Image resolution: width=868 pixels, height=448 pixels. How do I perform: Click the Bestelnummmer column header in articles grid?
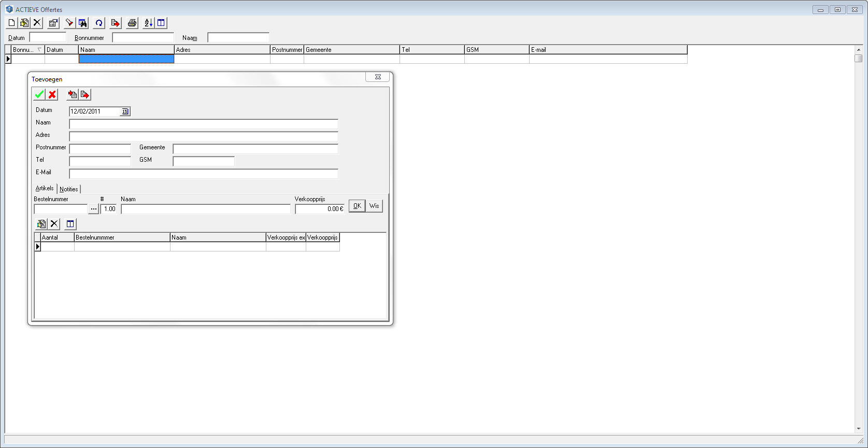tap(122, 237)
